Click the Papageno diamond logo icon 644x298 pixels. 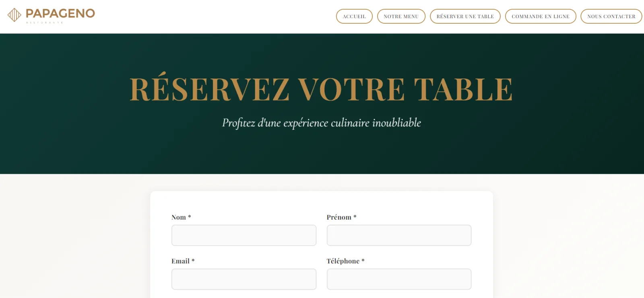pos(14,15)
